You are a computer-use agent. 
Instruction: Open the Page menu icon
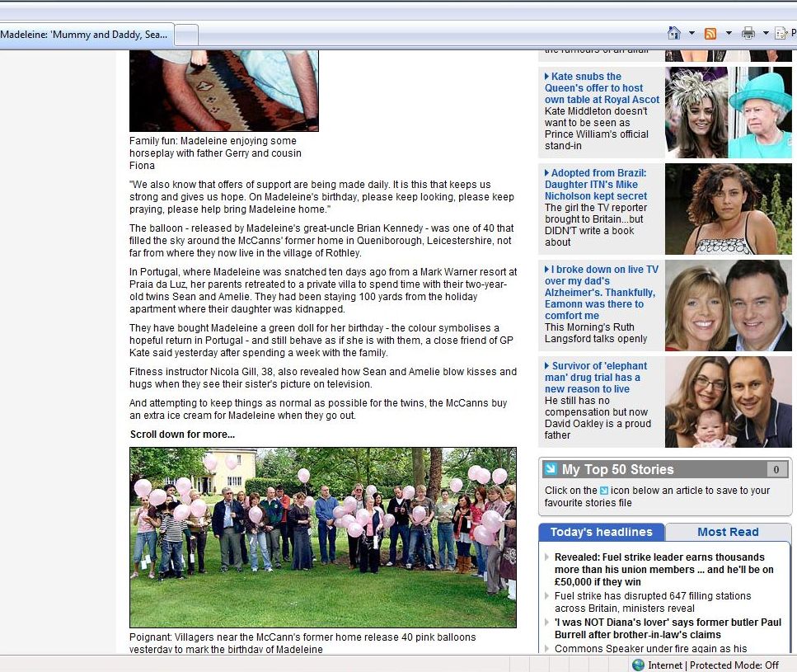coord(781,33)
